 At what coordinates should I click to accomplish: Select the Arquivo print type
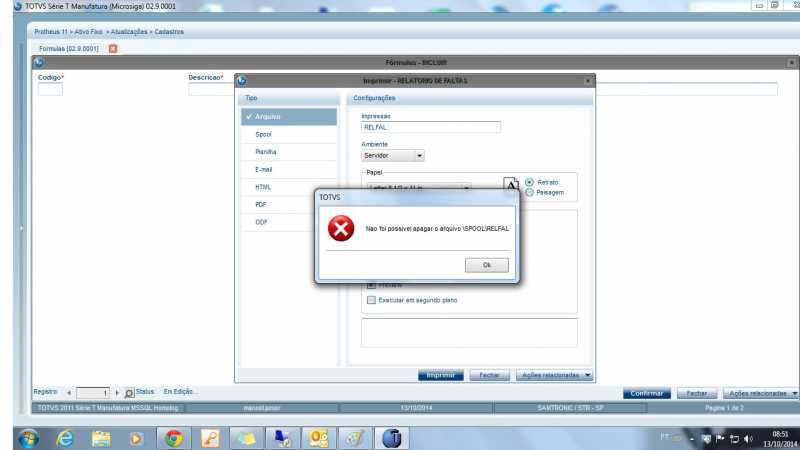289,117
